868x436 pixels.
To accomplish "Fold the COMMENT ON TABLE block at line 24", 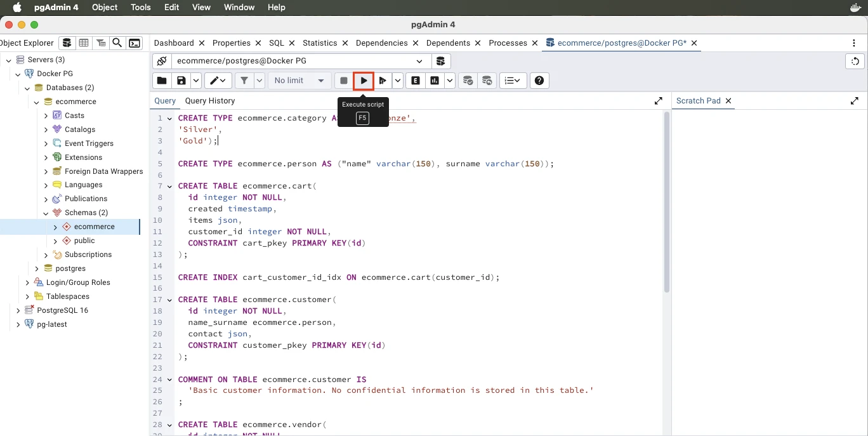I will click(169, 380).
